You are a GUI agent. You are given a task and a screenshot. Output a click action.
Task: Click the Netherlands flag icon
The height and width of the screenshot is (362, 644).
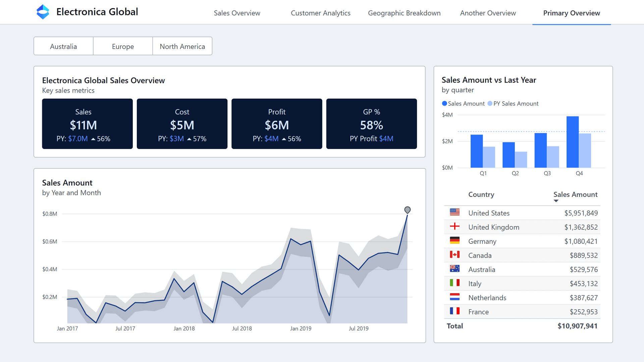[455, 297]
